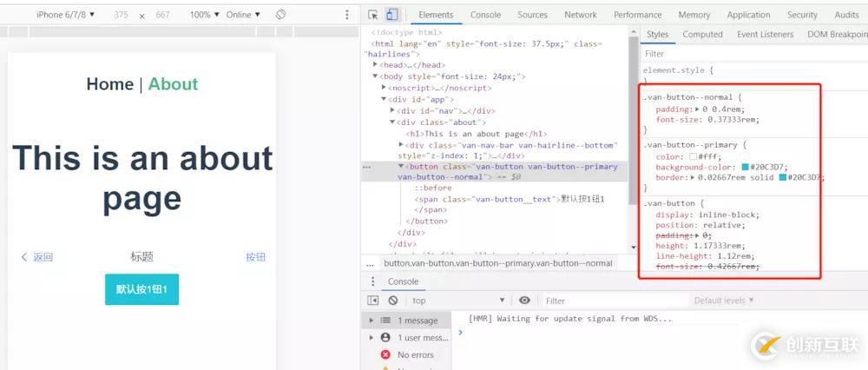868x370 pixels.
Task: Open the Memory tab
Action: [694, 15]
